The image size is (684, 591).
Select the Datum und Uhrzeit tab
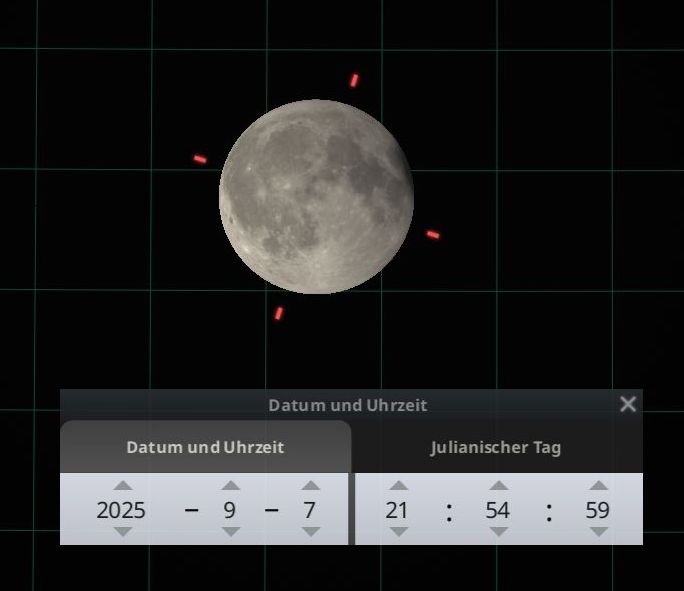pos(205,447)
